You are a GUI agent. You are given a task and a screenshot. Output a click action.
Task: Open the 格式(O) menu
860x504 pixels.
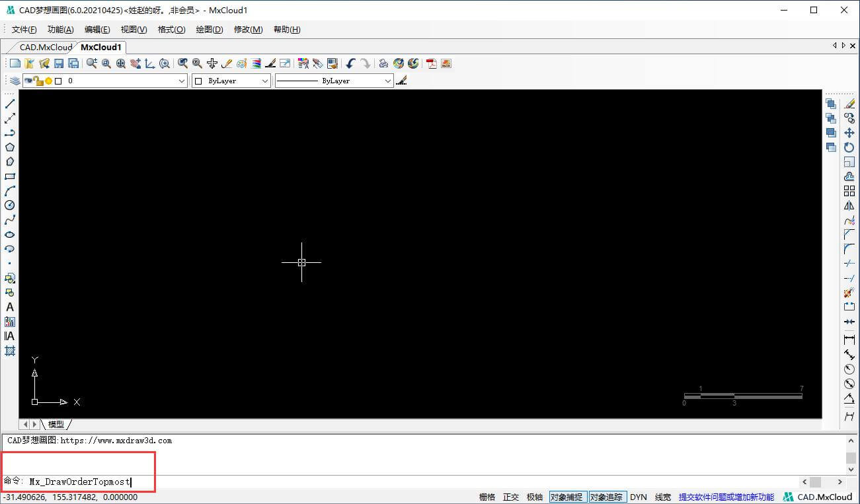(x=171, y=30)
